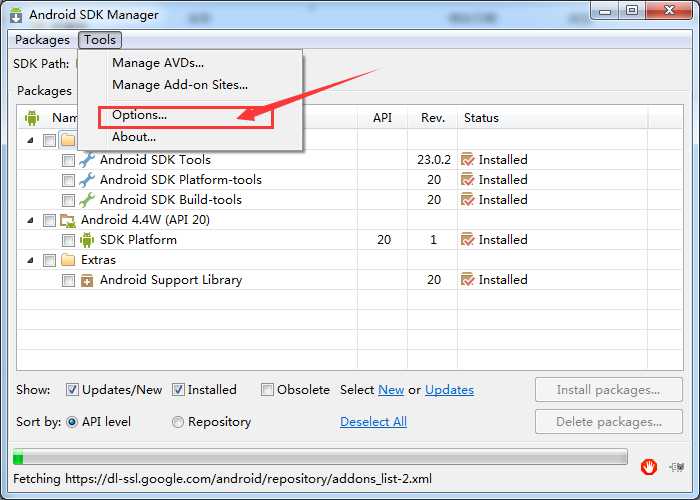Open the Options menu entry

(x=139, y=115)
